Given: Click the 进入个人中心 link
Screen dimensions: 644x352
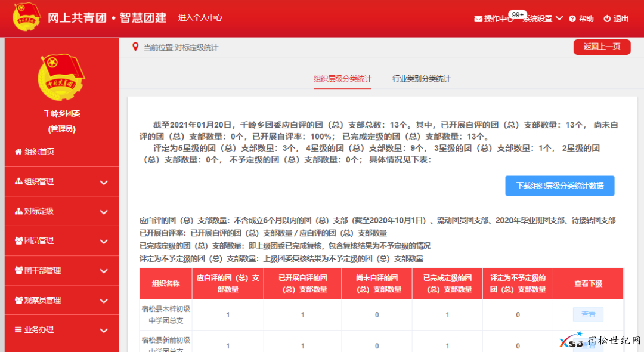Looking at the screenshot, I should click(200, 18).
